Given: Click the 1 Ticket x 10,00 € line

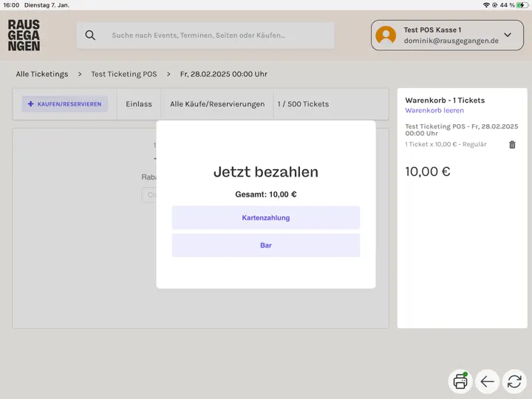Looking at the screenshot, I should 446,144.
